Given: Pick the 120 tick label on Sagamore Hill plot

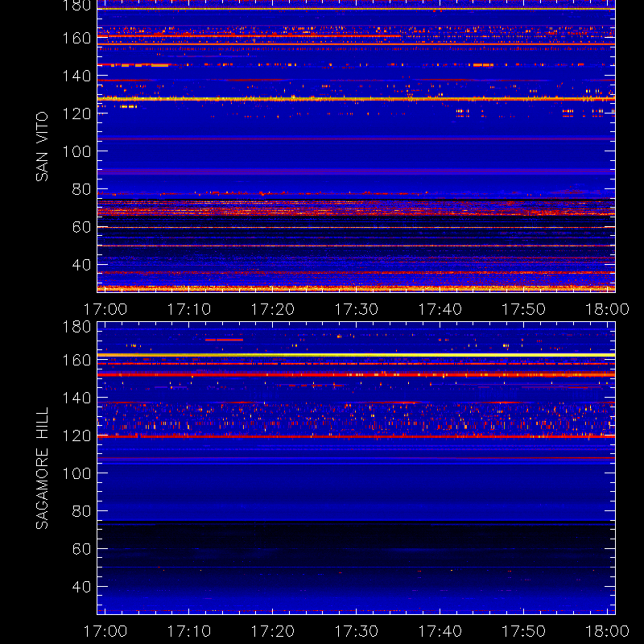Looking at the screenshot, I should coord(76,436).
